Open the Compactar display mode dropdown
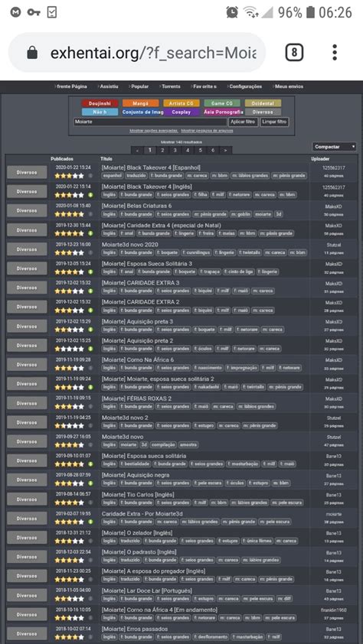This screenshot has height=644, width=363. coord(334,147)
